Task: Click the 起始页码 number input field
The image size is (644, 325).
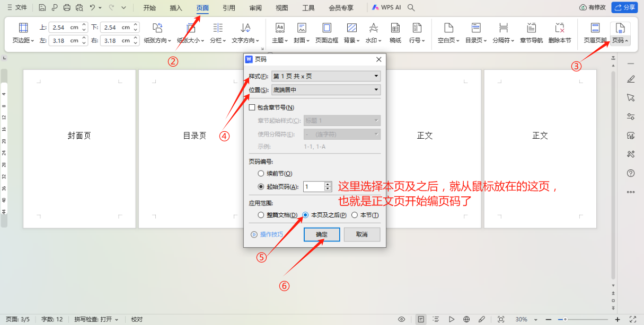Action: coord(313,186)
